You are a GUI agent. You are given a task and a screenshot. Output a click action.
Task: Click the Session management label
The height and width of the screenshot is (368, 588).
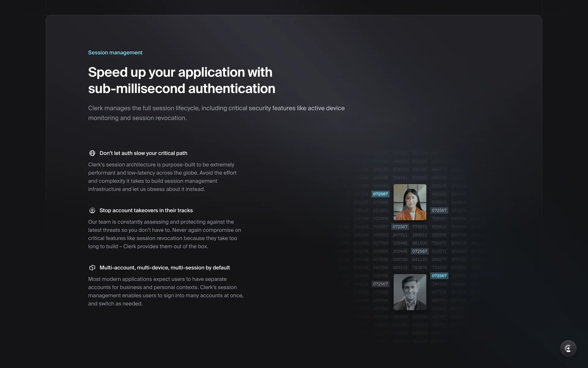(115, 52)
